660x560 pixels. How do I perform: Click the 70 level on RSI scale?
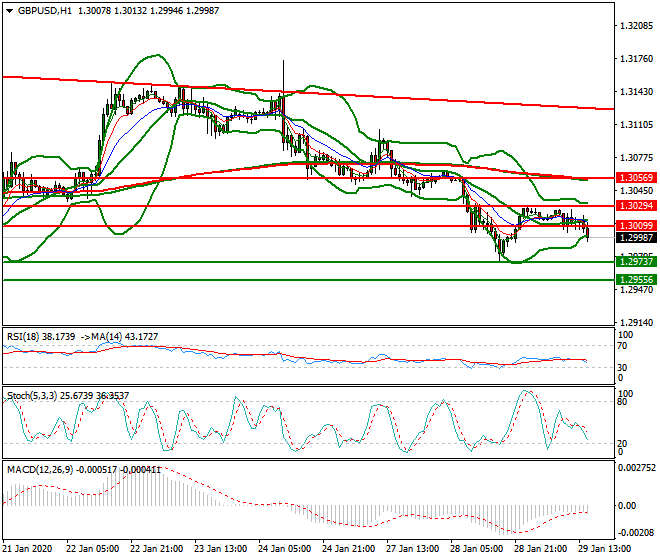[x=622, y=346]
